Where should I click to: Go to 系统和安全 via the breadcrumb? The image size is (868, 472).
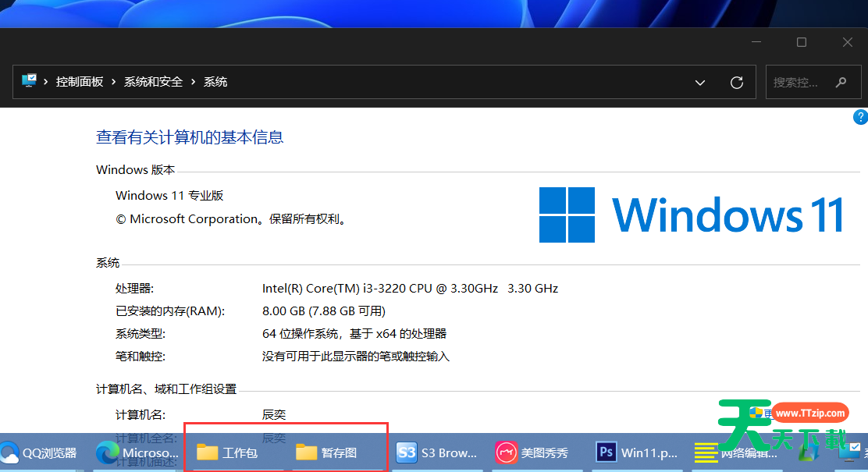(154, 81)
